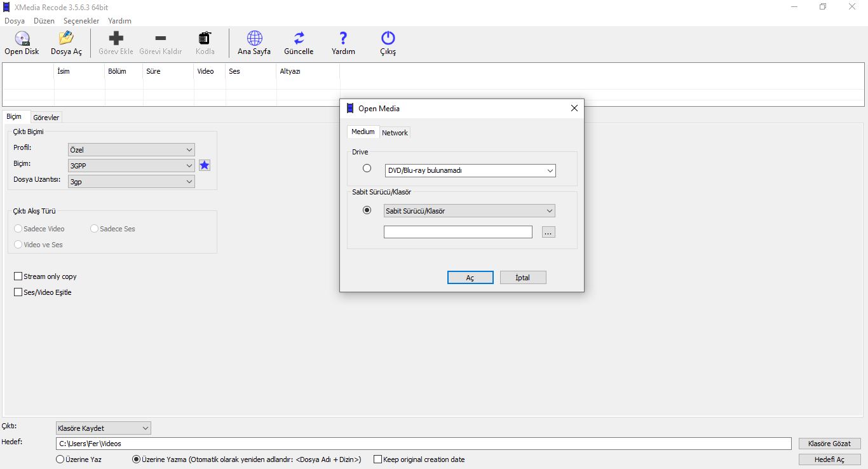Screen dimensions: 868x469
Task: Click the Open Media dialog film icon
Action: [x=349, y=108]
